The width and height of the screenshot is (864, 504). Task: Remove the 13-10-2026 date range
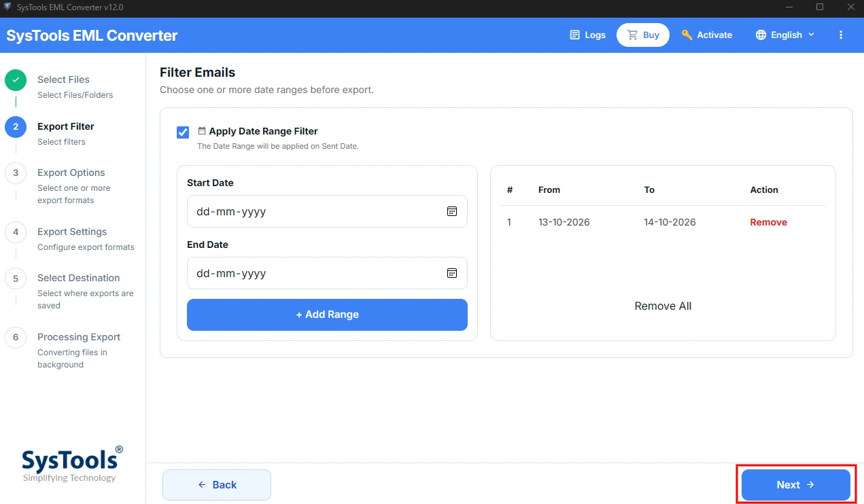point(768,222)
